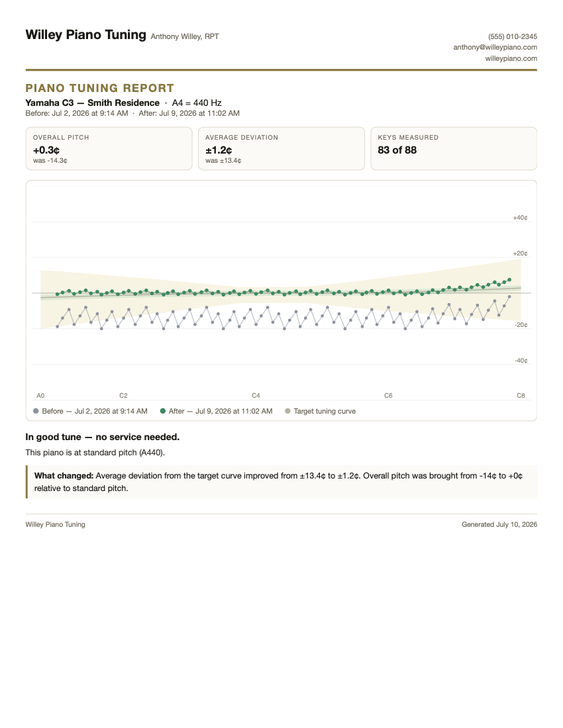Click the C6 axis label
Image resolution: width=563 pixels, height=728 pixels.
pyautogui.click(x=388, y=396)
